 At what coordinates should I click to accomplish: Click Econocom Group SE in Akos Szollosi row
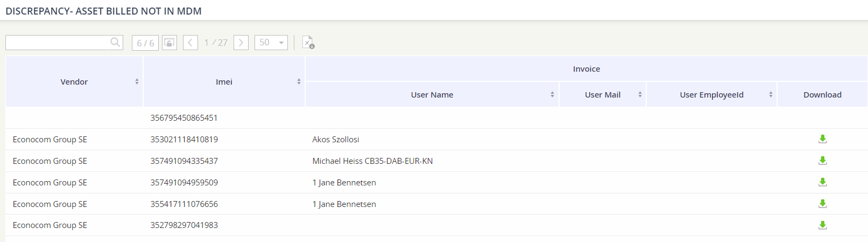click(50, 139)
